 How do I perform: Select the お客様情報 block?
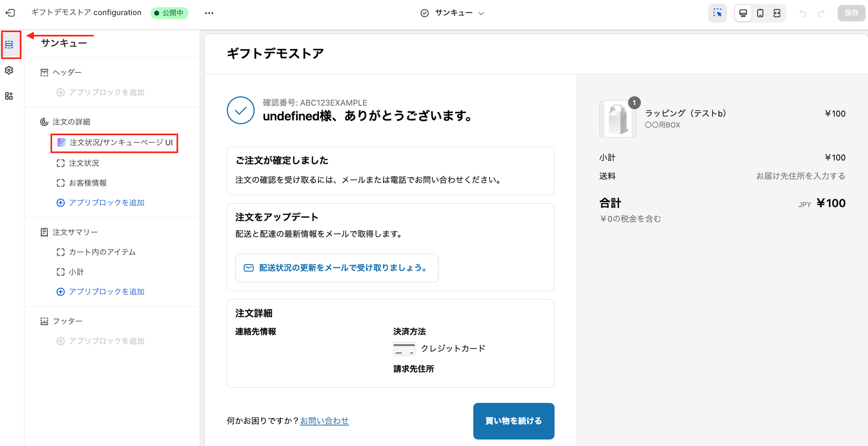[88, 183]
